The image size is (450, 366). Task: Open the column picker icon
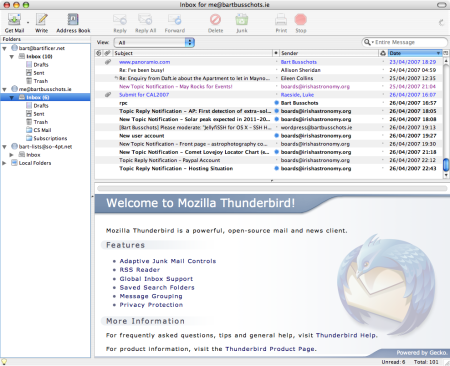pyautogui.click(x=446, y=53)
